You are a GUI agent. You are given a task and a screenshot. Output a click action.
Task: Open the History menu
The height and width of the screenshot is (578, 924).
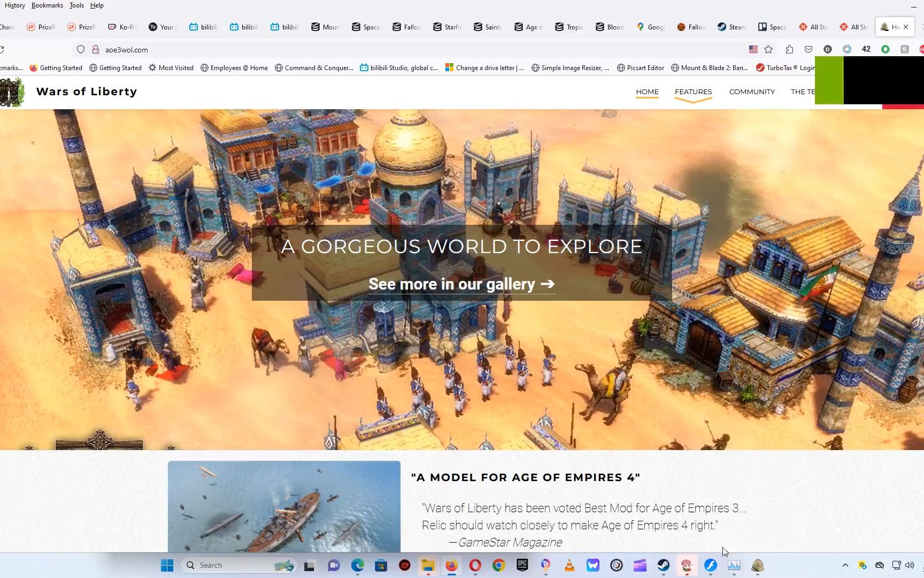15,5
